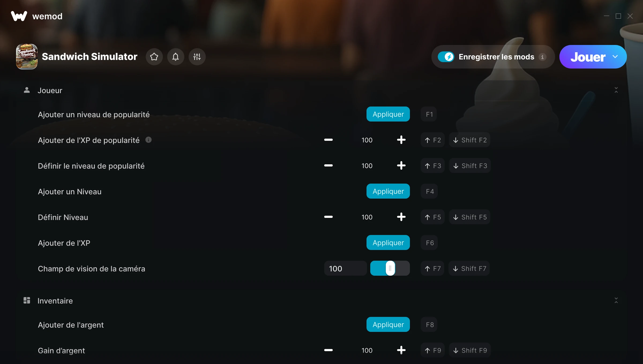Screen dimensions: 643x364
Task: Increase Gain d'argent with plus button
Action: 401,350
